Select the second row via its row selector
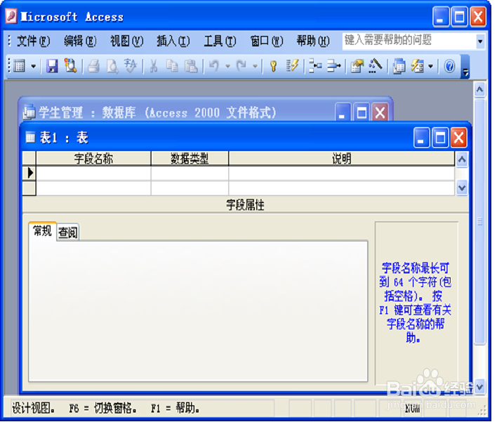This screenshot has height=422, width=504. tap(29, 188)
